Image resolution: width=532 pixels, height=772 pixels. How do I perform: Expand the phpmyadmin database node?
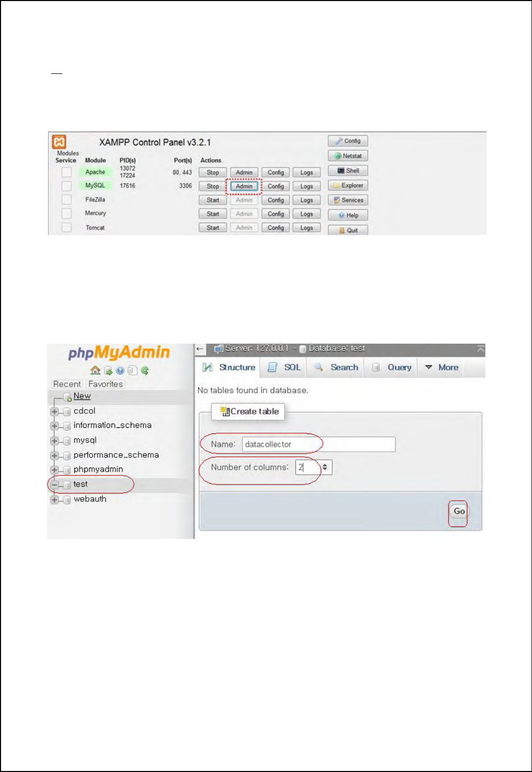click(54, 470)
